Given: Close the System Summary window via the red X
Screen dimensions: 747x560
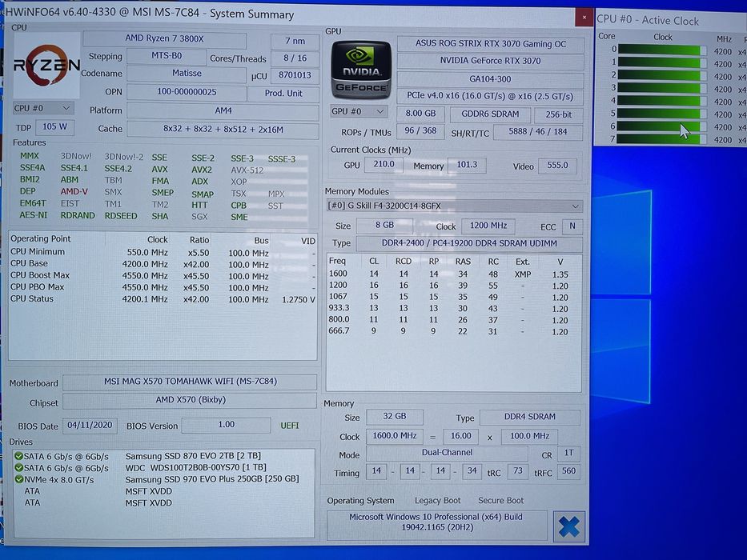Looking at the screenshot, I should [x=584, y=18].
